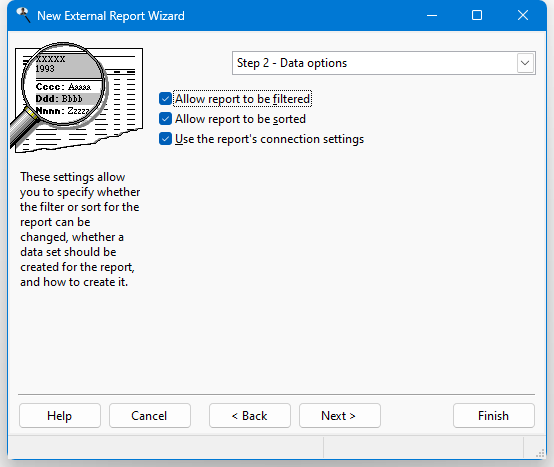Click the New External Report Wizard title text
The width and height of the screenshot is (554, 467).
(111, 16)
